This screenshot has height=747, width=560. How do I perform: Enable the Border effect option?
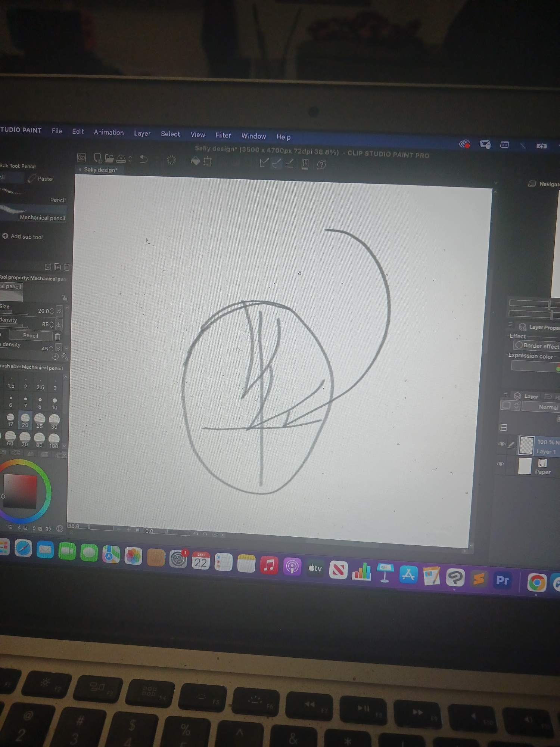519,345
